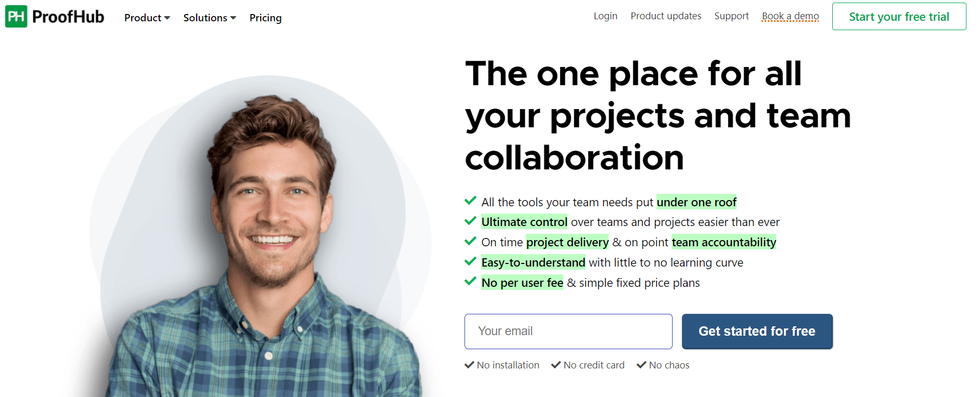
Task: Click 'Get started for free' button
Action: click(x=757, y=331)
